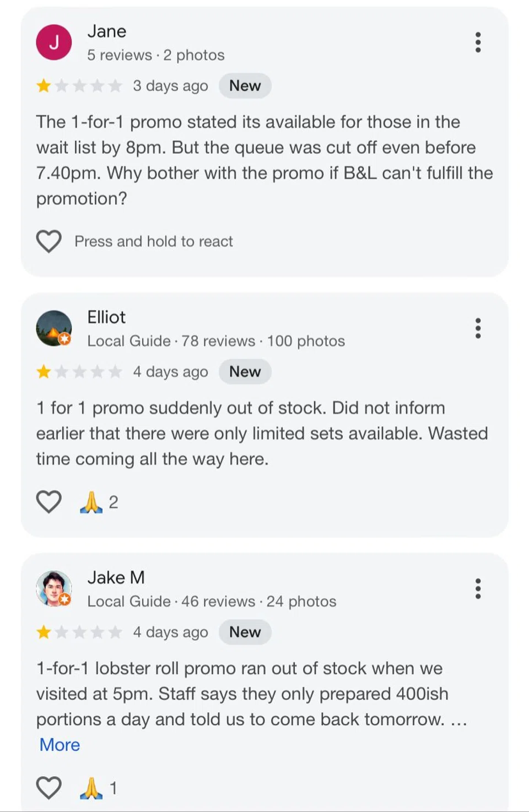Click the New badge on Elliot's review
Screen dimensions: 529x812
[245, 372]
